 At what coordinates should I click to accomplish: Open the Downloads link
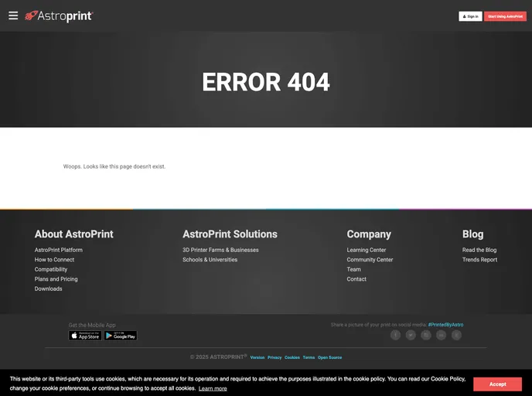(x=48, y=288)
